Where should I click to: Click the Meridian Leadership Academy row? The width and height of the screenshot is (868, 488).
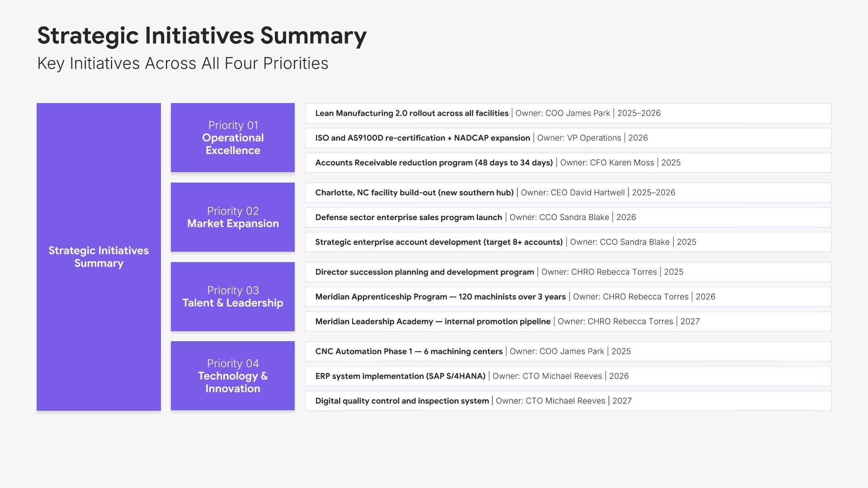[x=567, y=322]
